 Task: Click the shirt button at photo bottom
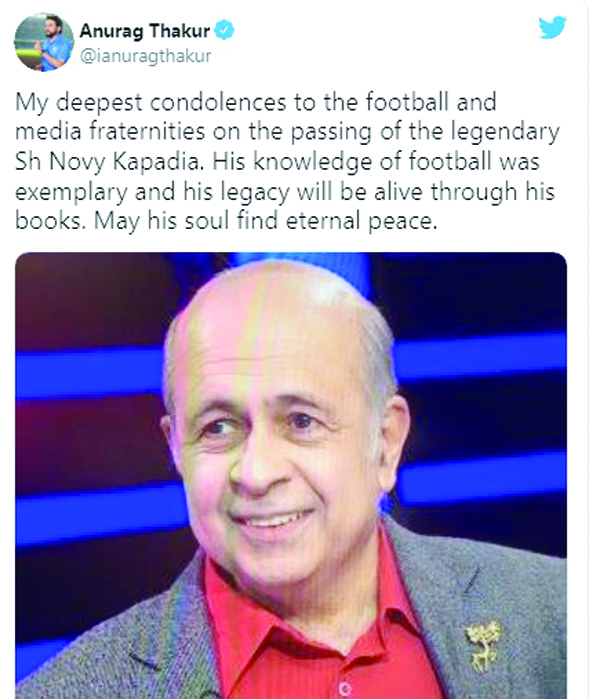[344, 690]
